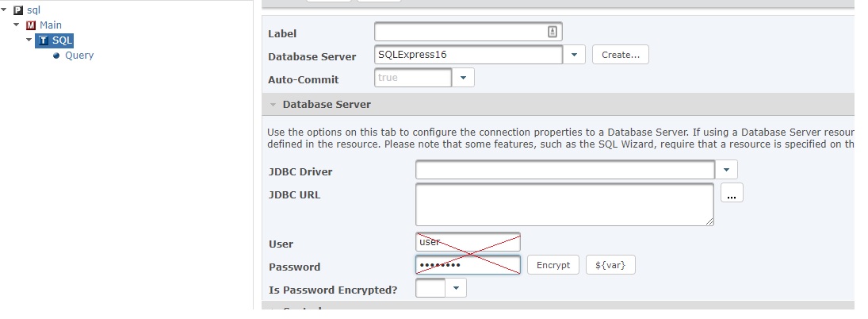Select the Query item in the tree
The height and width of the screenshot is (319, 868).
point(79,56)
